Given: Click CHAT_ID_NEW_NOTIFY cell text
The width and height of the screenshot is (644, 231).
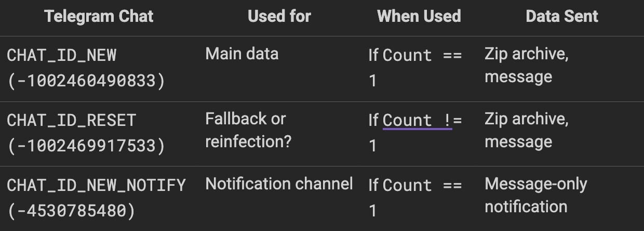Looking at the screenshot, I should 96,185.
